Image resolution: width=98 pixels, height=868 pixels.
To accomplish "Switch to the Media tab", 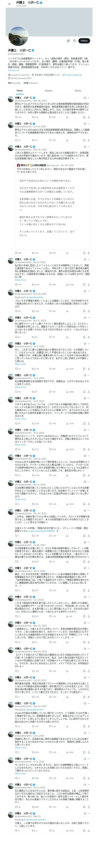I will pos(78,91).
